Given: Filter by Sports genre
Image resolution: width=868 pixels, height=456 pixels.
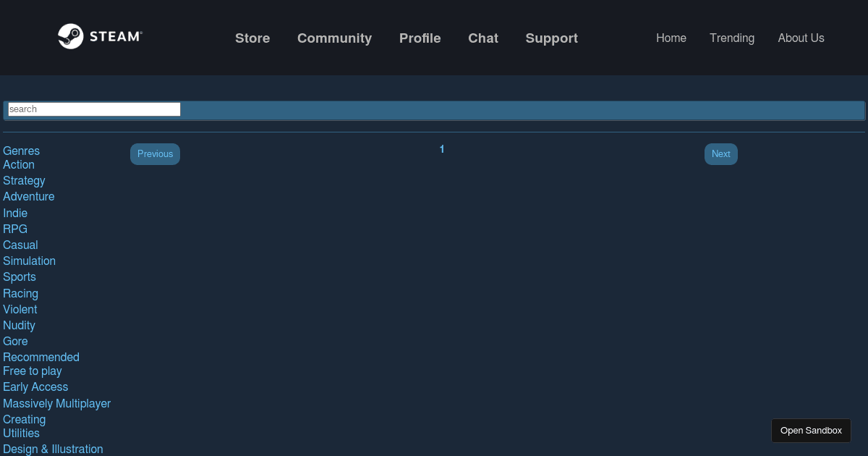Looking at the screenshot, I should 20,276.
